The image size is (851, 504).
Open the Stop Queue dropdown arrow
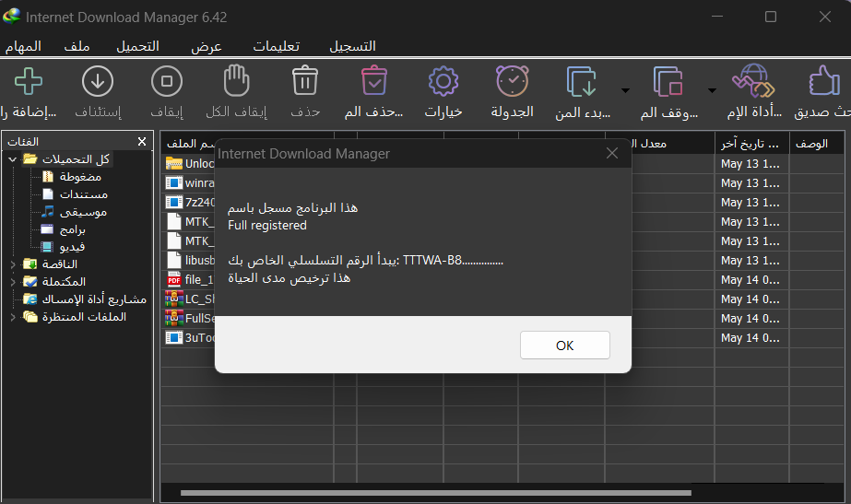[712, 90]
